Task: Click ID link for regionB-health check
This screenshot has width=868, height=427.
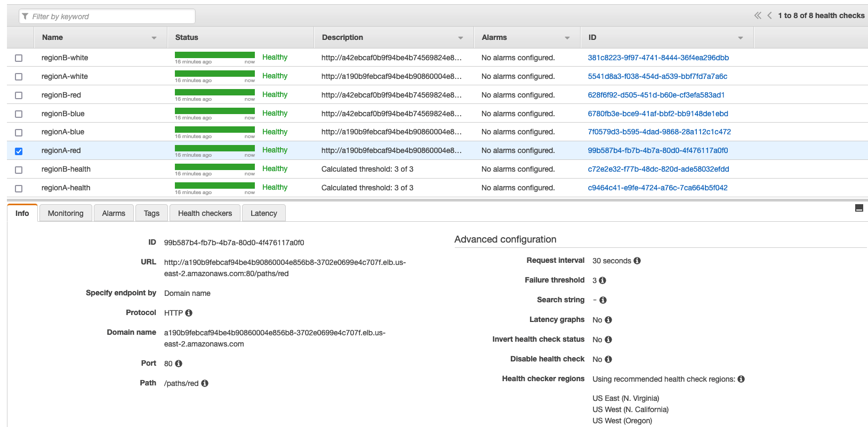Action: [x=658, y=169]
